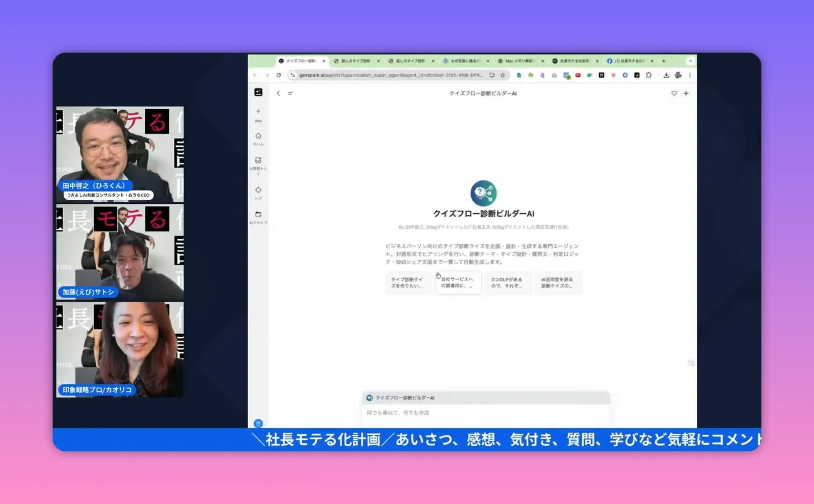Screen dimensions: 814x504
Task: Open site information from the address bar
Action: click(x=292, y=75)
